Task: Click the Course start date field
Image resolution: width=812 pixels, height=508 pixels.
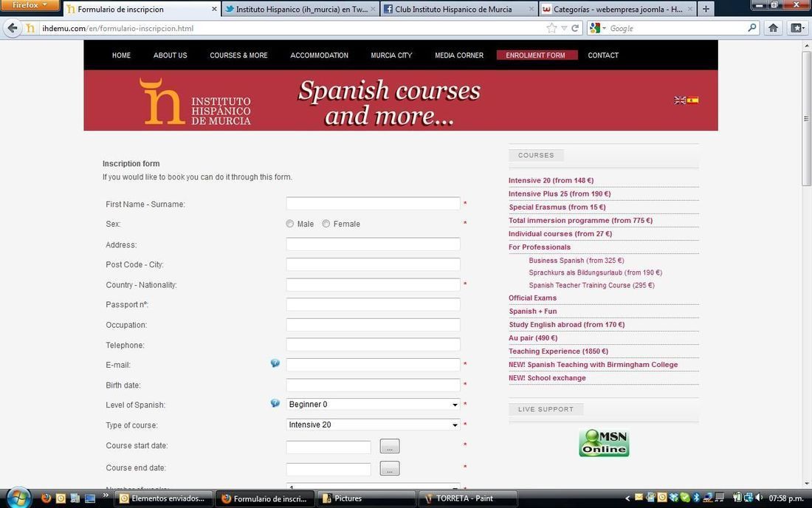Action: point(328,447)
